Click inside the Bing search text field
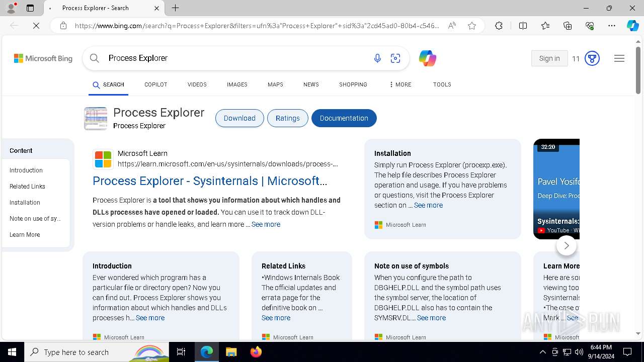The height and width of the screenshot is (362, 644). pos(236,58)
